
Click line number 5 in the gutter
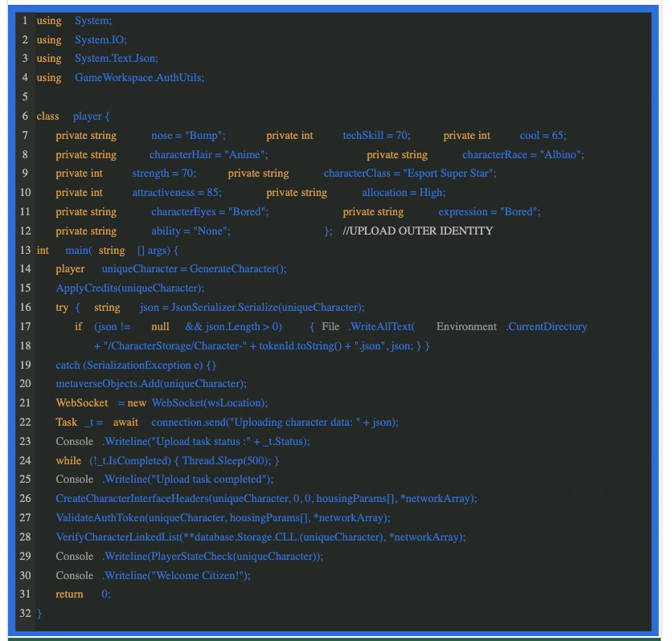[x=25, y=96]
